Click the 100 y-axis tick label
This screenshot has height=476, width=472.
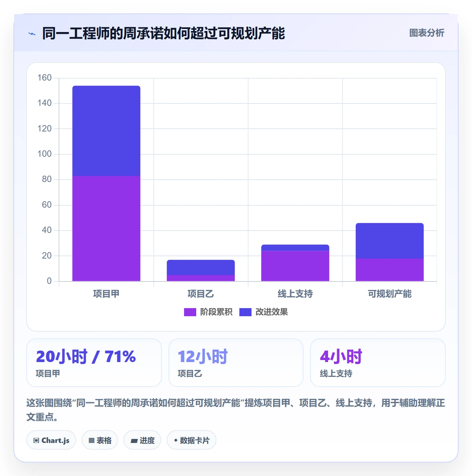[x=45, y=154]
